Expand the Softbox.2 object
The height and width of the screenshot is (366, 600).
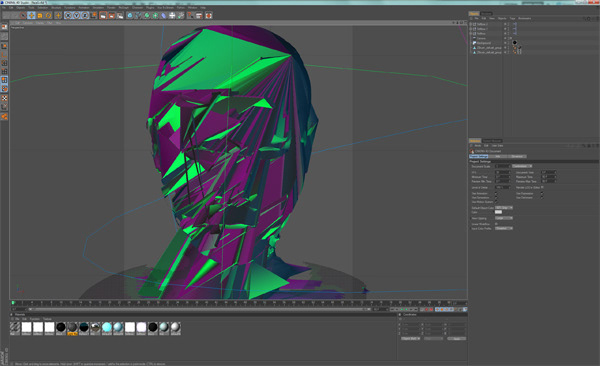pyautogui.click(x=471, y=24)
